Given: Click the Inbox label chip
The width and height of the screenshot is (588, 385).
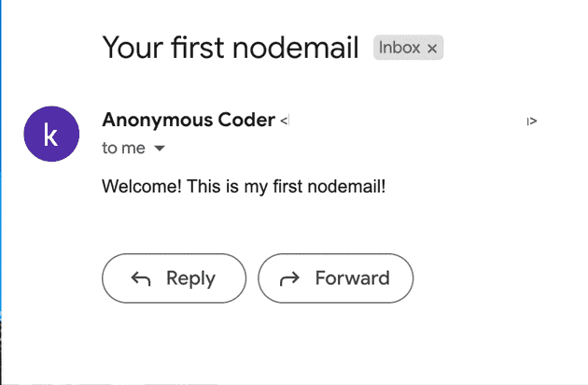Looking at the screenshot, I should [399, 48].
